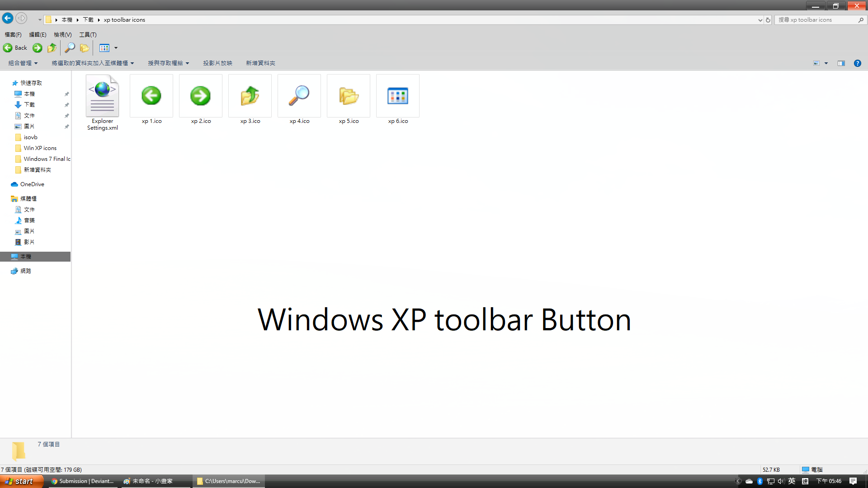The width and height of the screenshot is (868, 488).
Task: Expand the 授與存取權給 dropdown
Action: click(168, 63)
